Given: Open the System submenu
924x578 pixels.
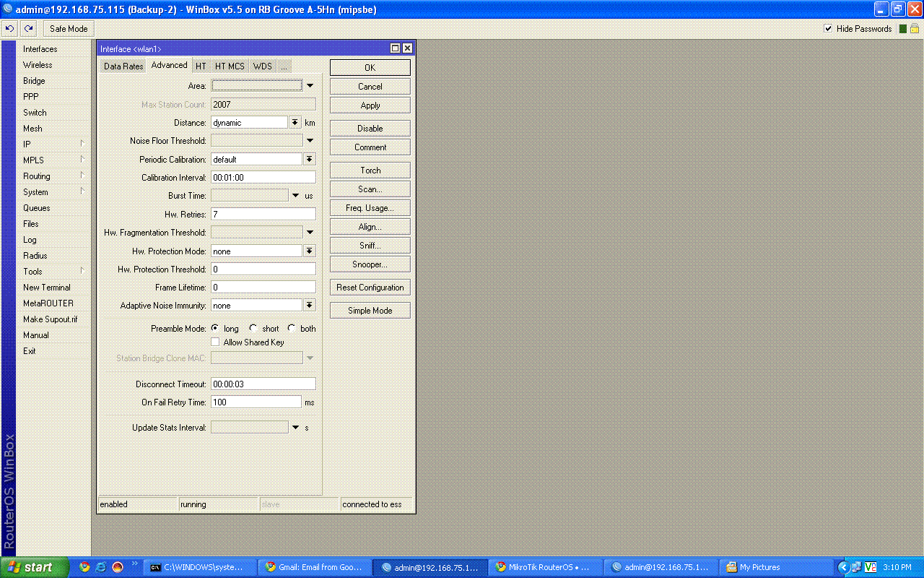Looking at the screenshot, I should (x=53, y=192).
